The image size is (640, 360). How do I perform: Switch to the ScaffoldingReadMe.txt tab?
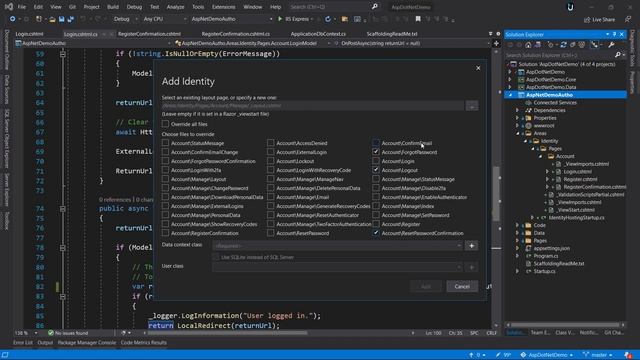(x=392, y=34)
